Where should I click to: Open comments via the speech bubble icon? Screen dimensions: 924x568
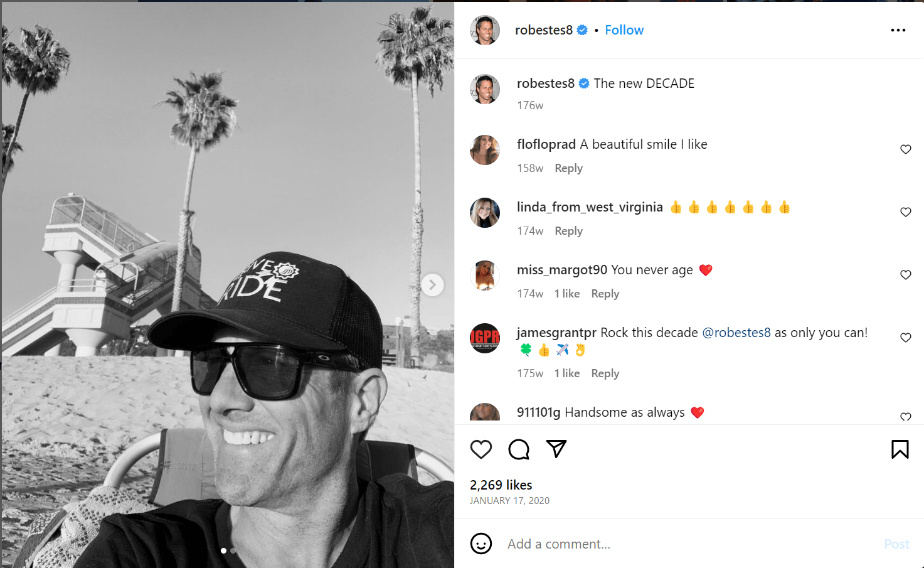519,449
